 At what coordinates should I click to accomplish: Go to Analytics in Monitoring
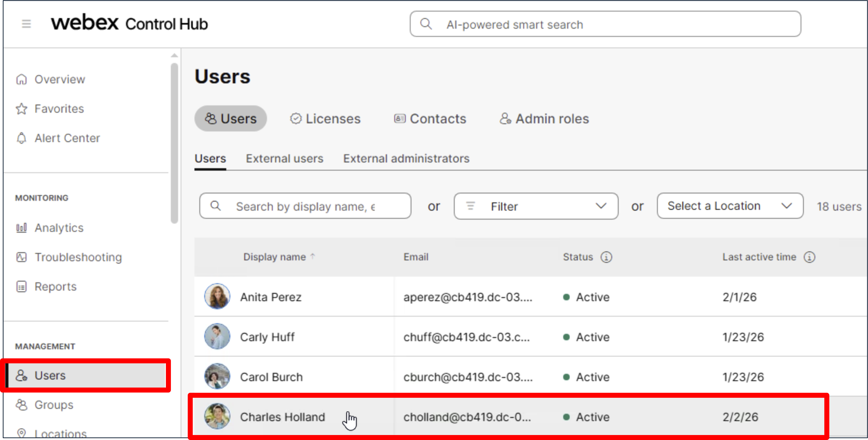(59, 228)
